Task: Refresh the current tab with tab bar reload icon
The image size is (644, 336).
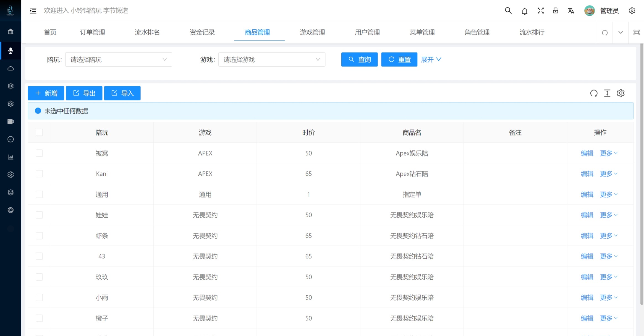Action: 605,33
